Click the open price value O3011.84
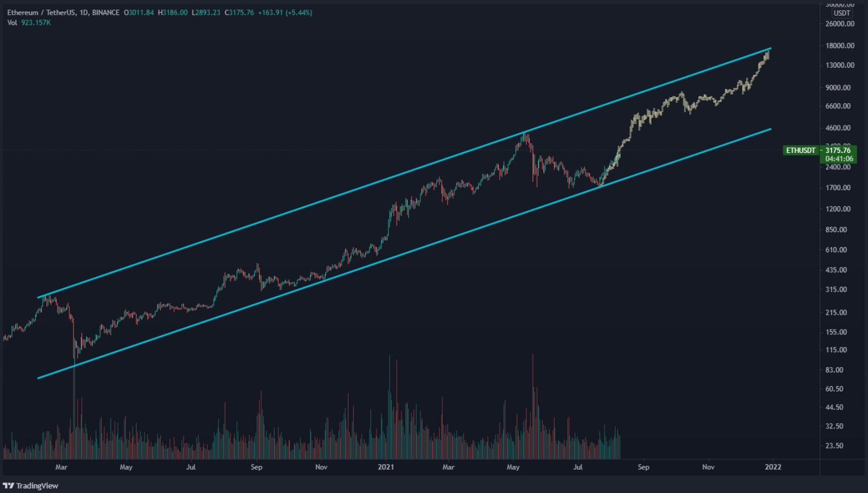Image resolution: width=868 pixels, height=493 pixels. (x=139, y=13)
